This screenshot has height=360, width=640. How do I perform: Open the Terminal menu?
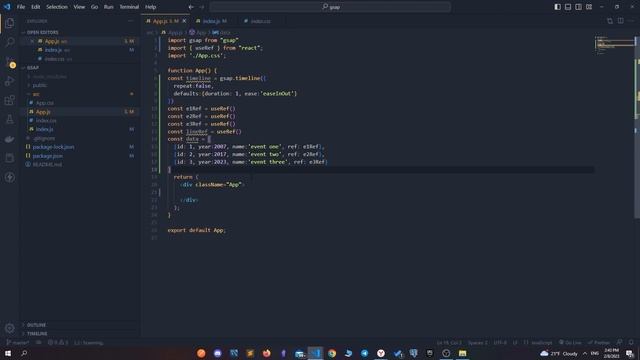point(129,7)
